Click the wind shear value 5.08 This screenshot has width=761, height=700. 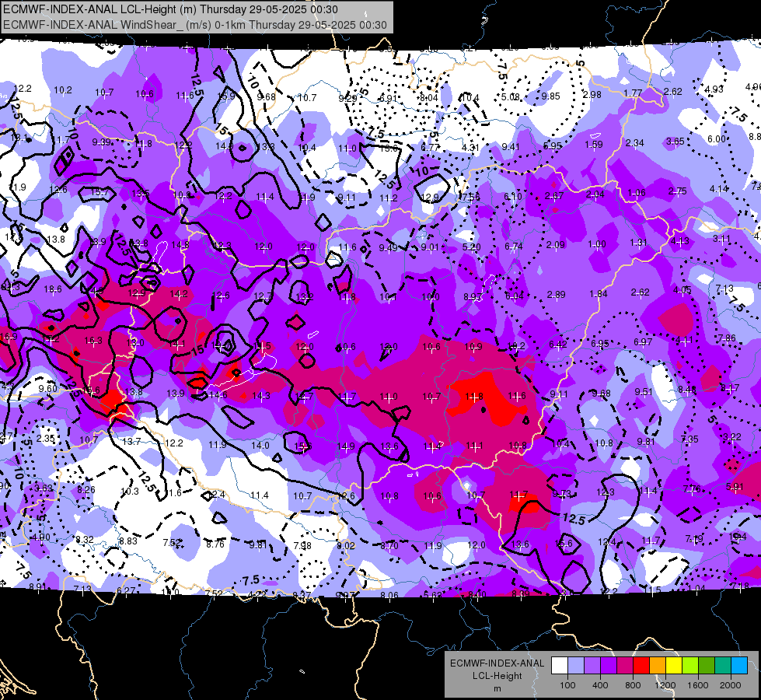click(x=511, y=96)
